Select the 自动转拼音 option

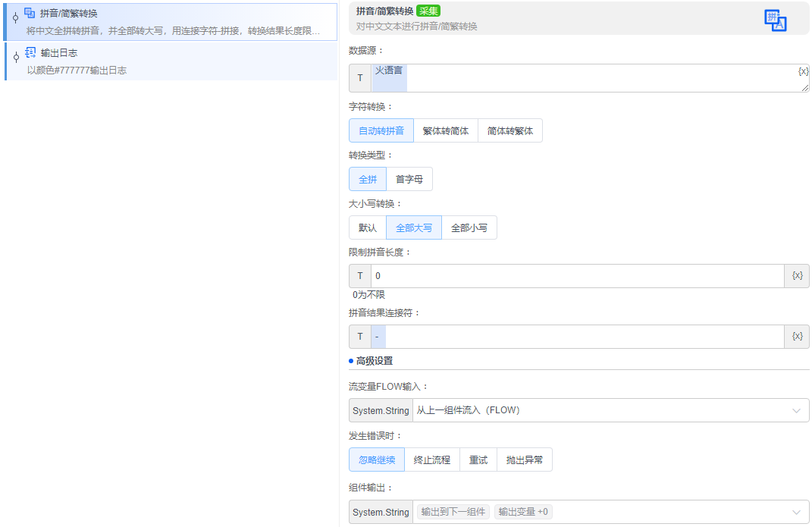(381, 130)
